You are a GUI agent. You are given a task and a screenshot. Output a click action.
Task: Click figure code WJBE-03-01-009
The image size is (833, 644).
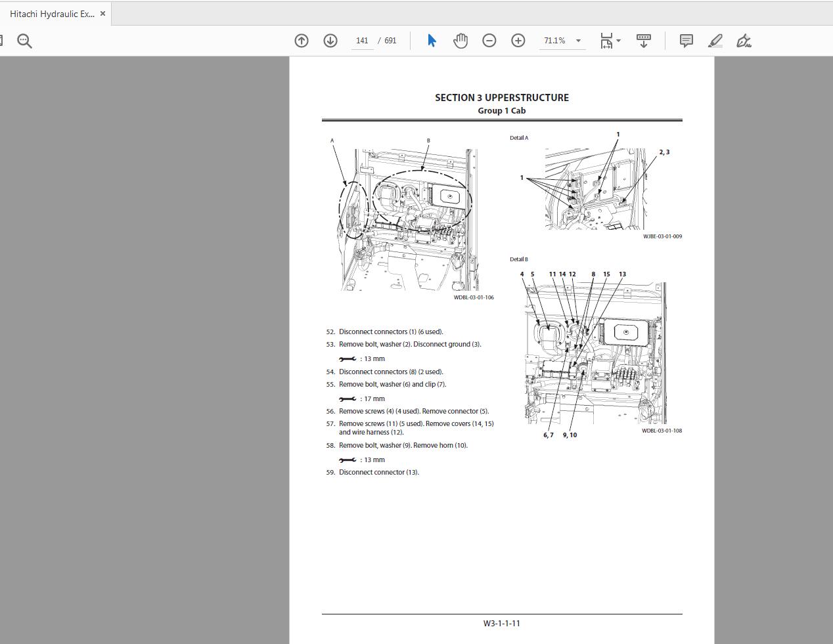tap(662, 236)
